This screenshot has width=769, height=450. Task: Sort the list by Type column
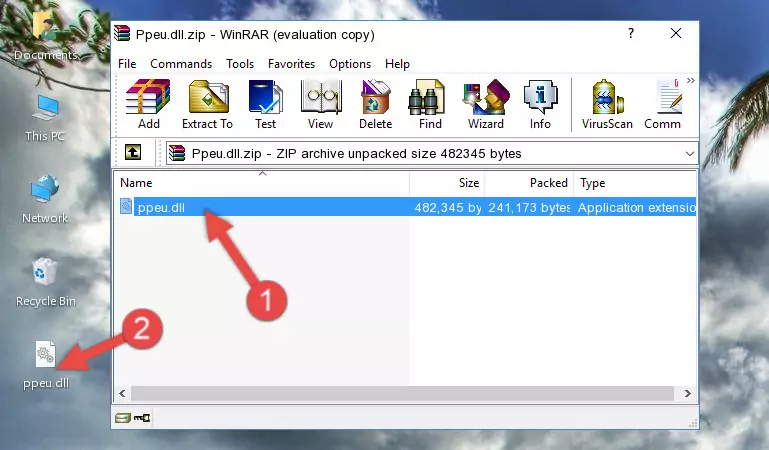coord(635,183)
